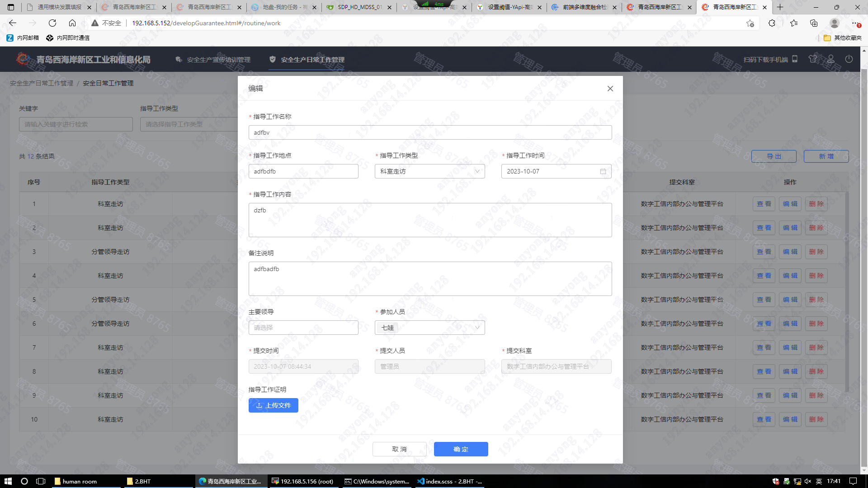Click 指导工作内容 textarea containing dzfb
Viewport: 868px width, 488px height.
430,220
